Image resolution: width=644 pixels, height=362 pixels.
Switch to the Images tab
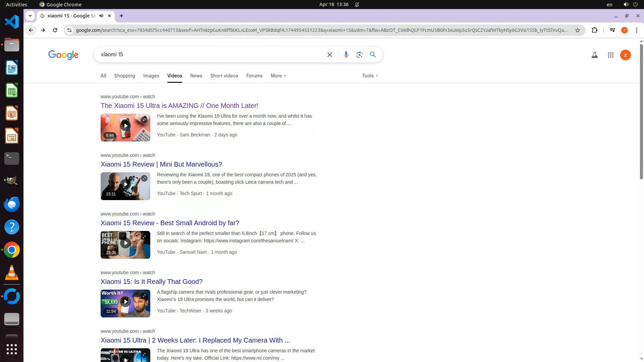[151, 76]
